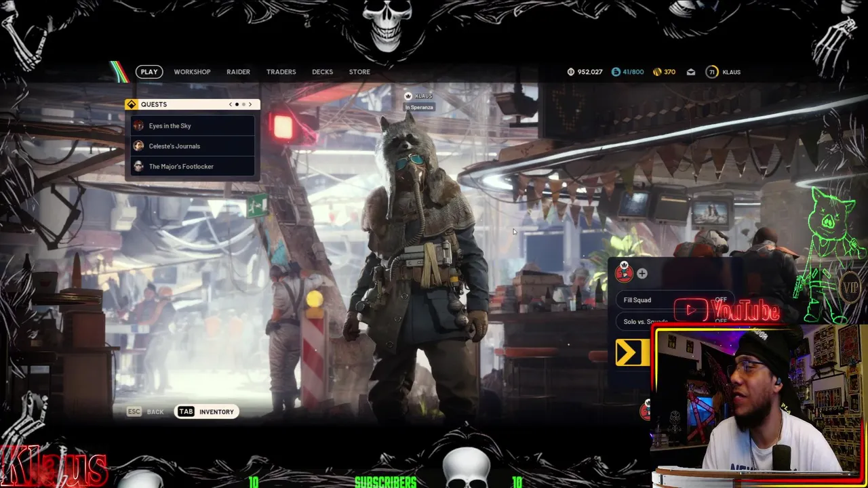Click the ESC Back button

(x=145, y=411)
